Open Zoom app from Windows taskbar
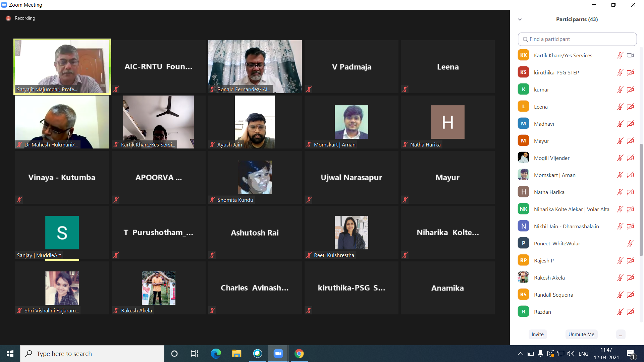Image resolution: width=644 pixels, height=362 pixels. point(278,354)
